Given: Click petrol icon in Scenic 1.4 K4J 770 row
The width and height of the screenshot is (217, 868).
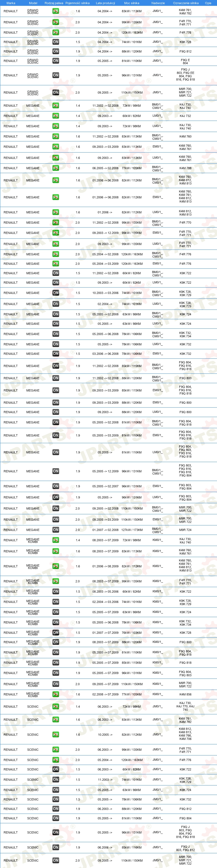Looking at the screenshot, I should tap(55, 706).
